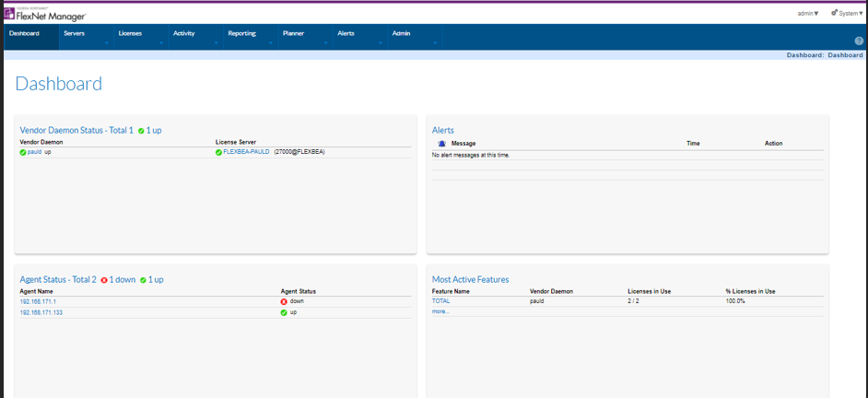Click the Time column header
Screen dimensions: 868x398
tap(693, 144)
